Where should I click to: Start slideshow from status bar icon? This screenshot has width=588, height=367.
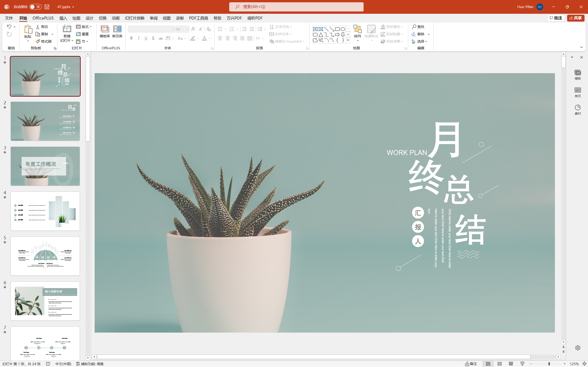(x=522, y=364)
